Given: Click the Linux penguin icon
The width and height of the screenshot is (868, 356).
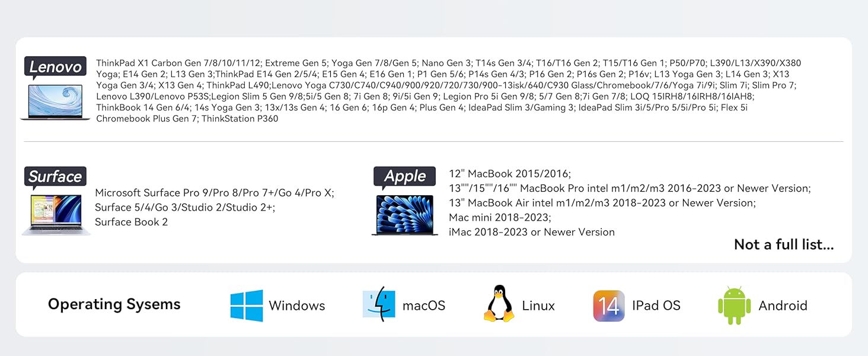Looking at the screenshot, I should [499, 304].
